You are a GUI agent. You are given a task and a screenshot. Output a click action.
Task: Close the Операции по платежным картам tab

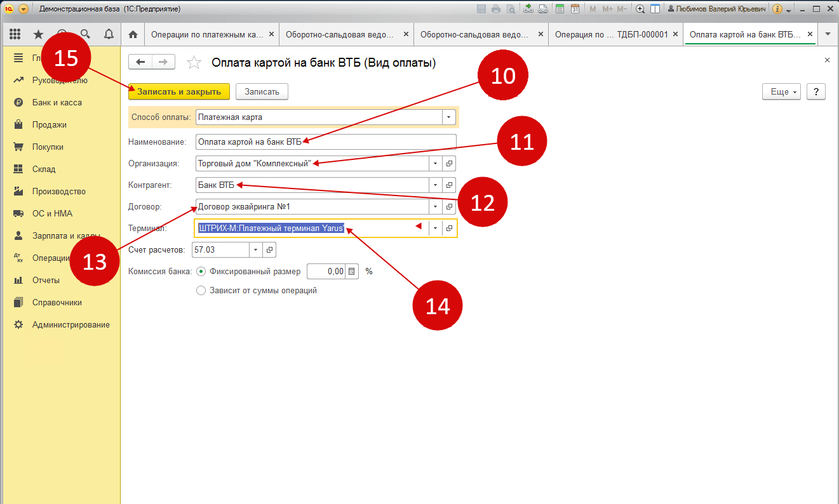point(271,34)
